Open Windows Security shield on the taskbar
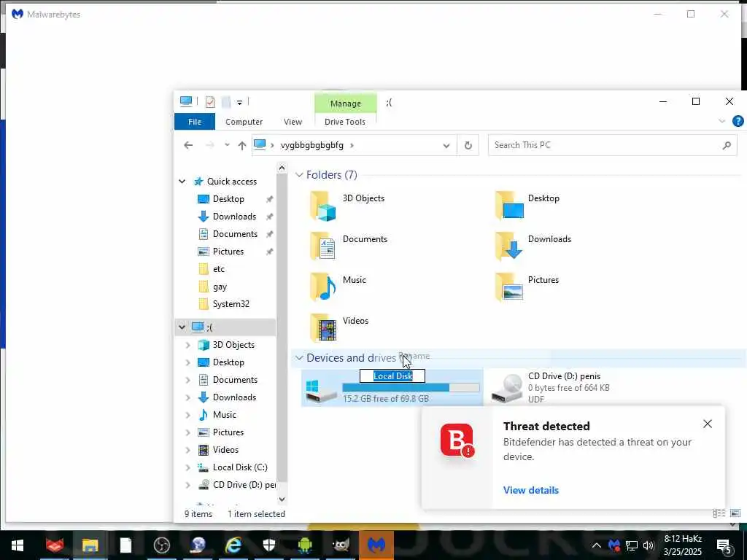Image resolution: width=747 pixels, height=560 pixels. click(269, 545)
